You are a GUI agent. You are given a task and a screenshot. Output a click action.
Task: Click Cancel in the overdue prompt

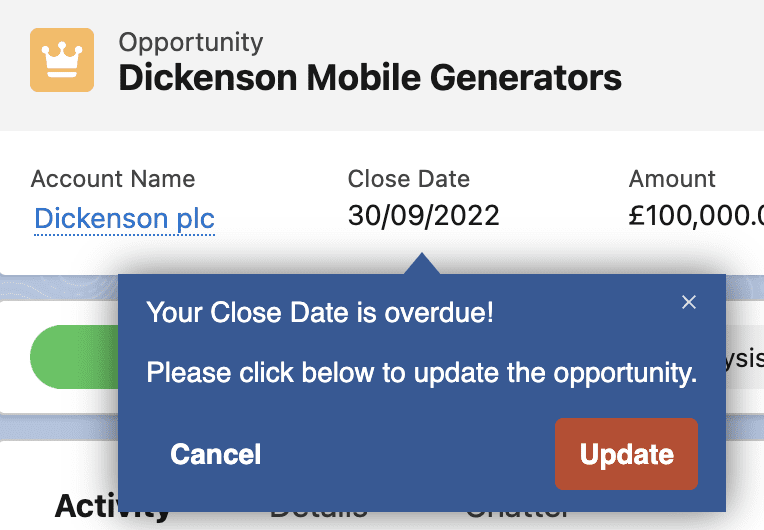click(216, 454)
